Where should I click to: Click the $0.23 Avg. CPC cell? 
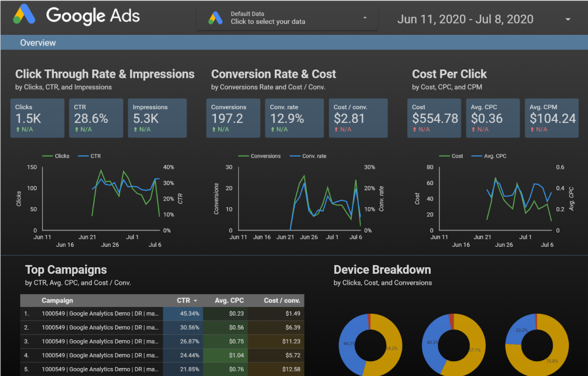pyautogui.click(x=226, y=313)
